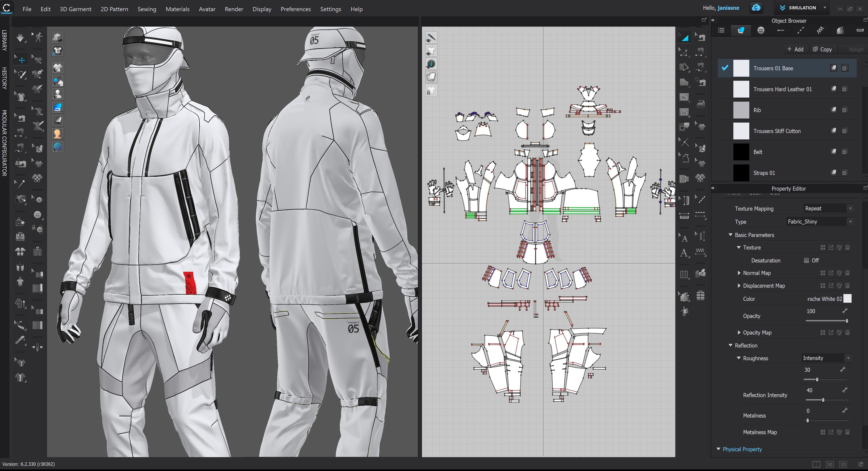Open the Materials menu

click(x=177, y=9)
